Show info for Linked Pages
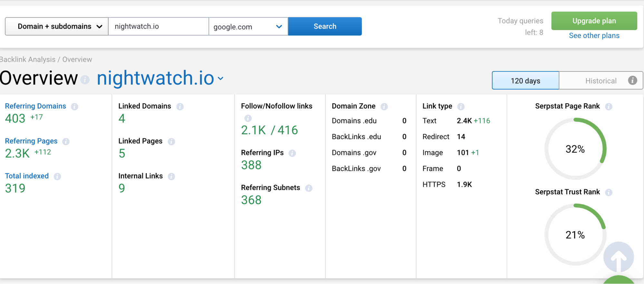644x284 pixels. (x=171, y=142)
